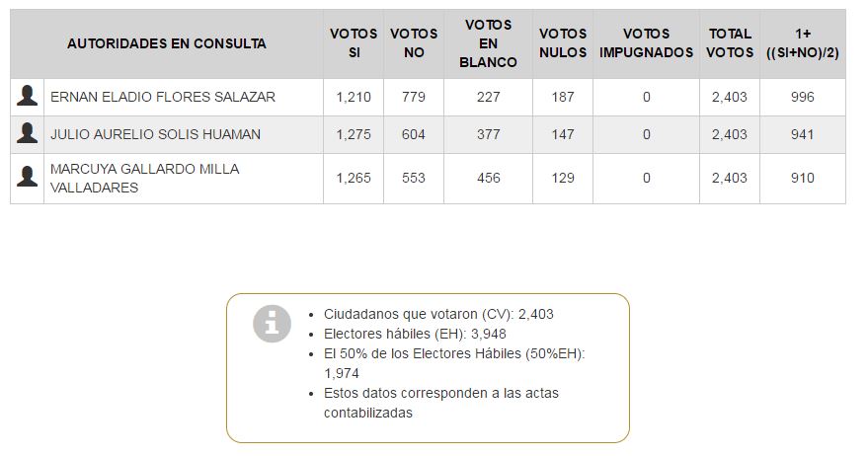868x456 pixels.
Task: Click the "1+((SI+NO)/2)" column header
Action: (802, 43)
